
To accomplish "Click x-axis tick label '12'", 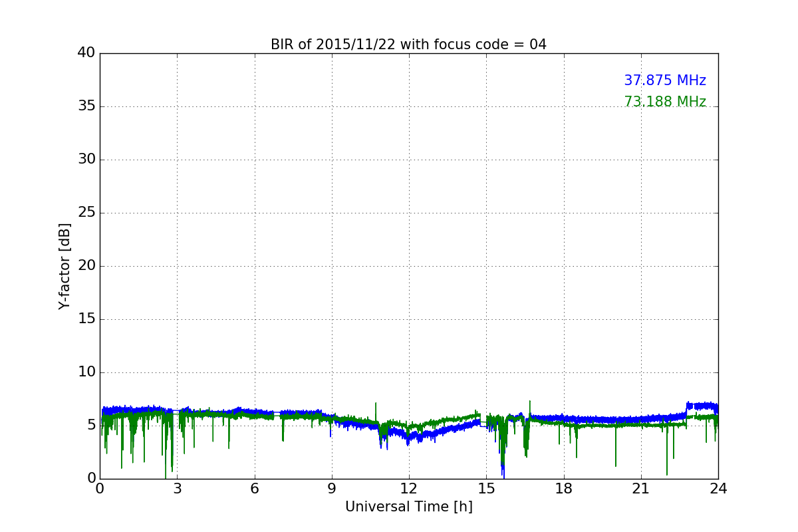I will [x=409, y=489].
